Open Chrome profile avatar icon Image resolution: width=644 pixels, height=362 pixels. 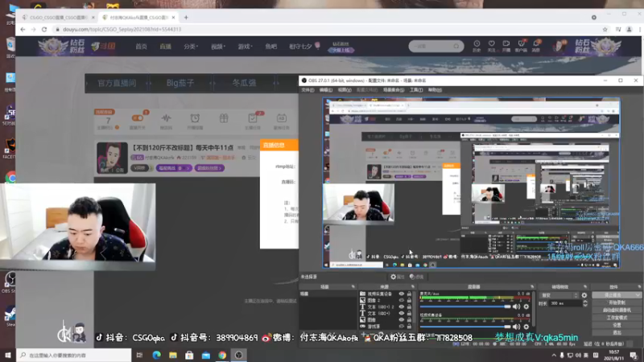[629, 30]
